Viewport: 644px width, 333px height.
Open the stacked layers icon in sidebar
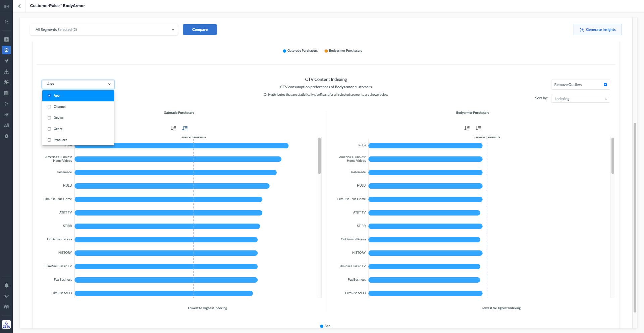click(x=6, y=114)
